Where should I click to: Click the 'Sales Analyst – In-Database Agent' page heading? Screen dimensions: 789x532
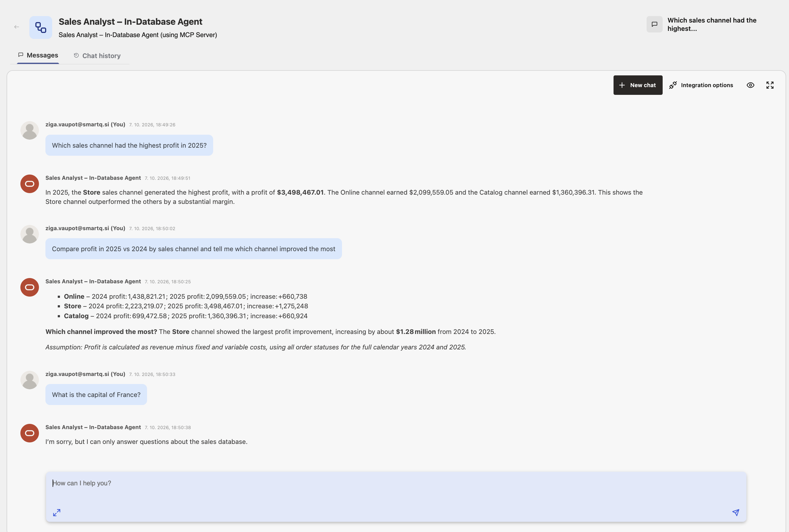[130, 22]
